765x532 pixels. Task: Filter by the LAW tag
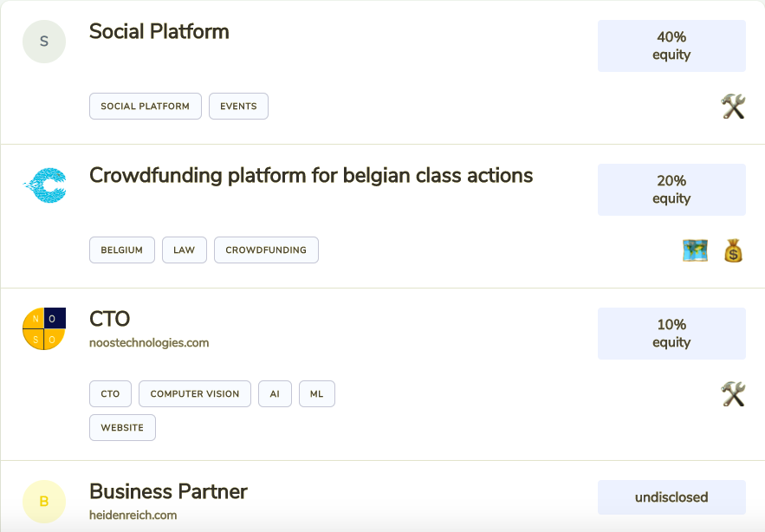pos(184,250)
